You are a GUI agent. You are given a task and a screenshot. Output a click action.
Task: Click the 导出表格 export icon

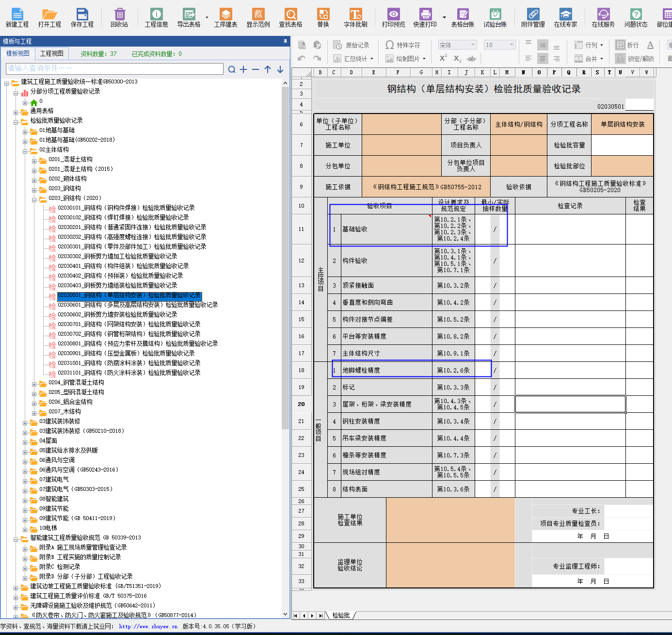tap(189, 17)
